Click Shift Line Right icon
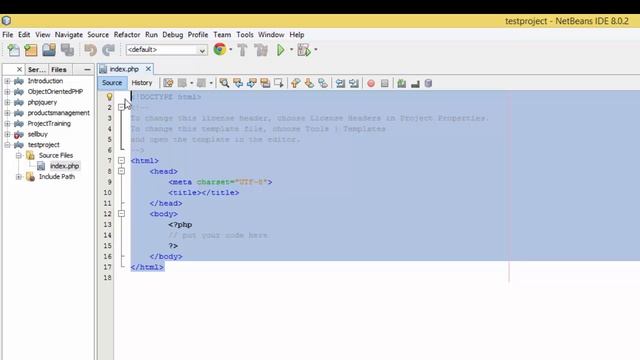The width and height of the screenshot is (640, 360). [354, 83]
